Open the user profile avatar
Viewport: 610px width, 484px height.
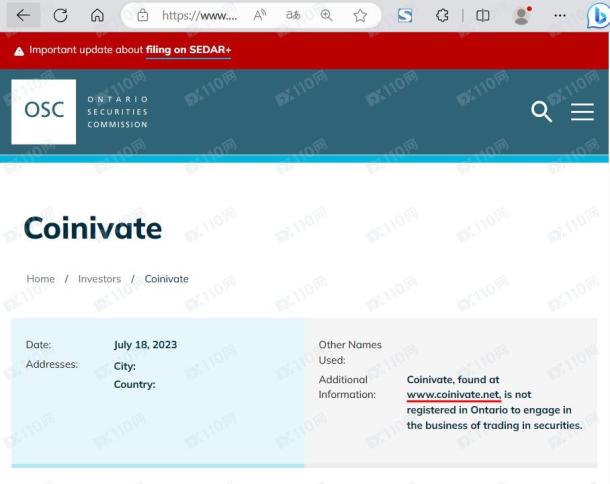pyautogui.click(x=522, y=16)
